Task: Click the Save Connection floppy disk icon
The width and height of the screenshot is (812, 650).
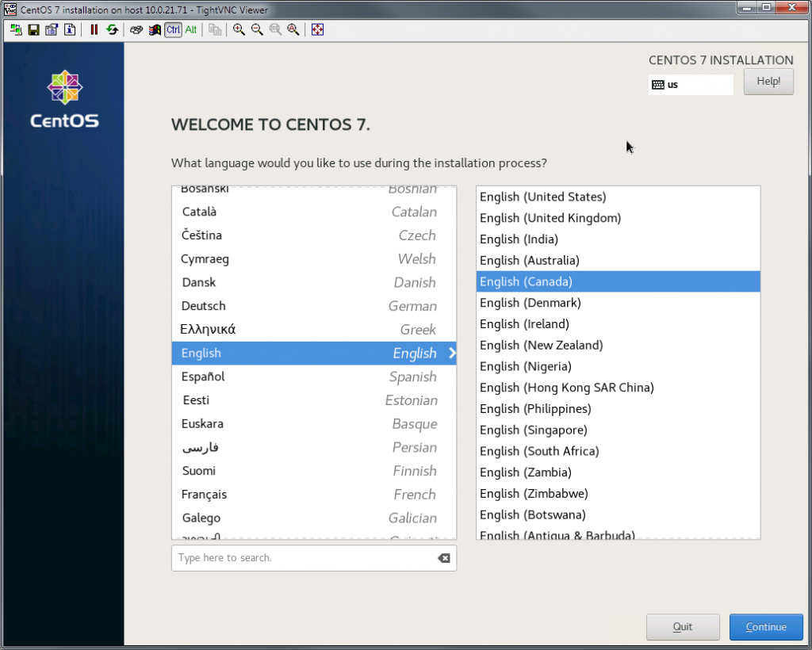Action: [x=33, y=29]
